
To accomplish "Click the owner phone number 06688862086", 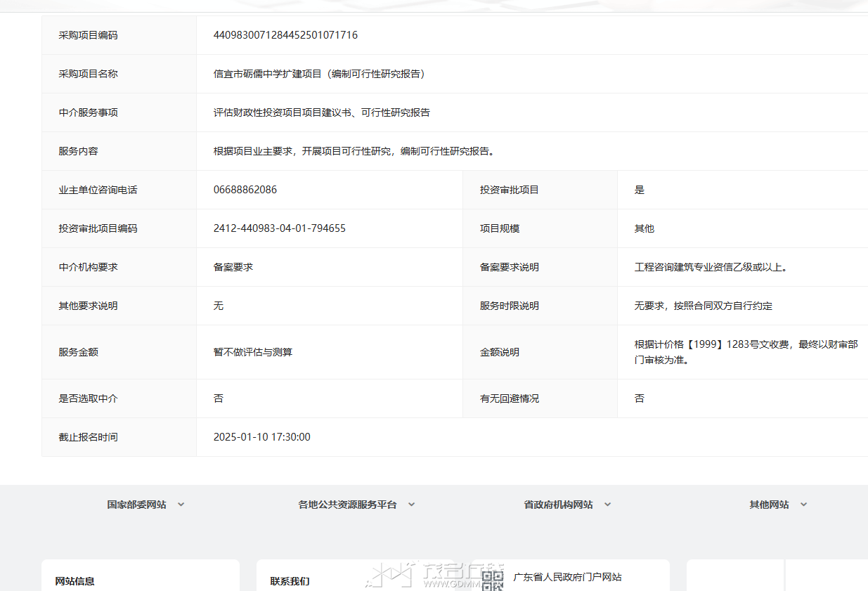I will click(x=245, y=190).
